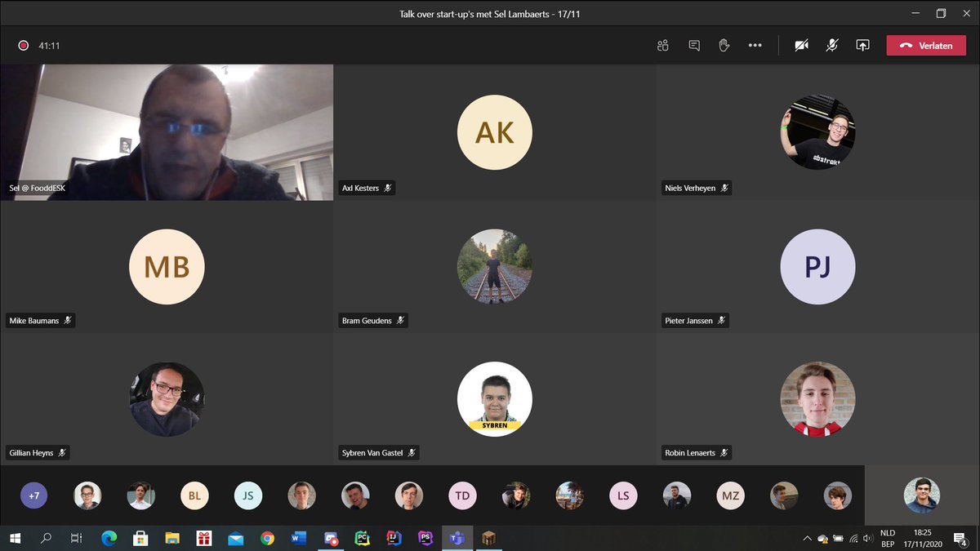Image resolution: width=980 pixels, height=551 pixels.
Task: Open the share content tray
Action: (862, 46)
